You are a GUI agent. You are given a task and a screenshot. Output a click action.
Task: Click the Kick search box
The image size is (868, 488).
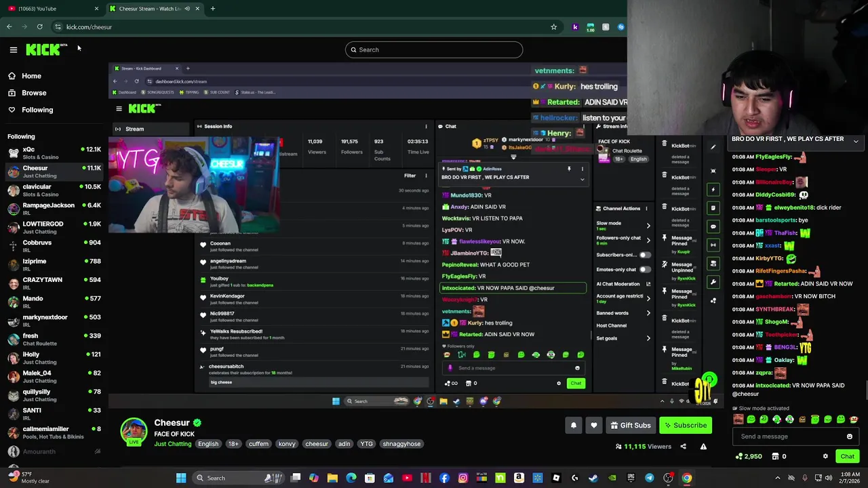pos(434,49)
